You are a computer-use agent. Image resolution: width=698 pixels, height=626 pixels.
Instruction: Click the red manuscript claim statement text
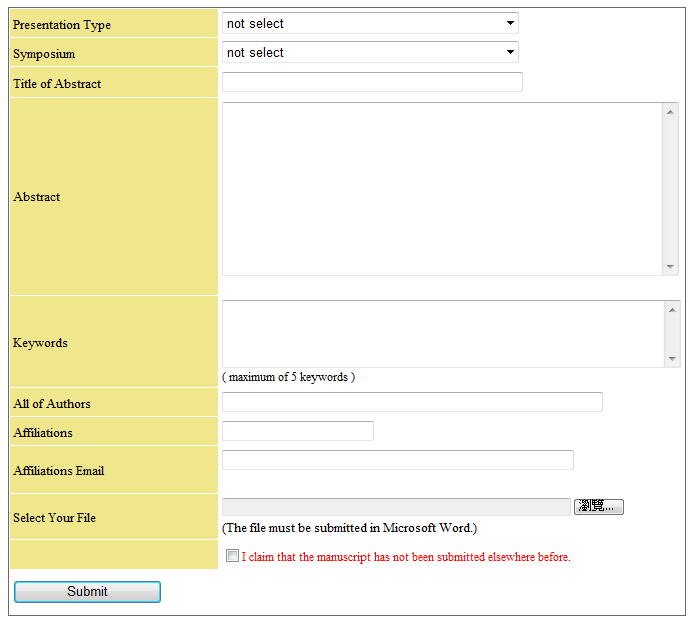coord(406,557)
